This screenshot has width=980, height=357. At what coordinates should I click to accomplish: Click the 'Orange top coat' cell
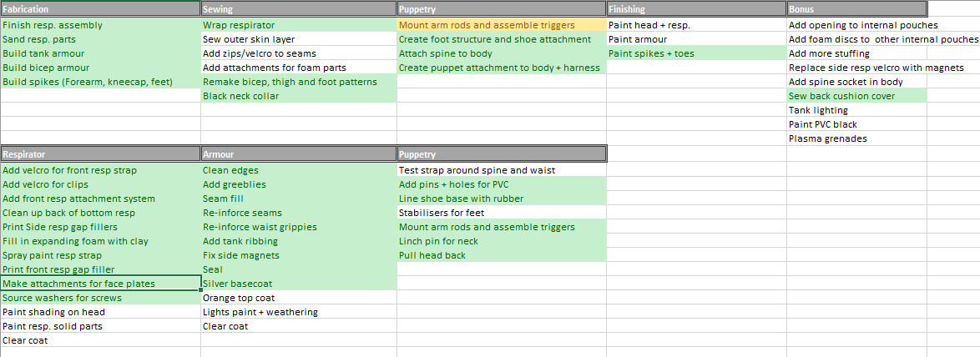[298, 298]
